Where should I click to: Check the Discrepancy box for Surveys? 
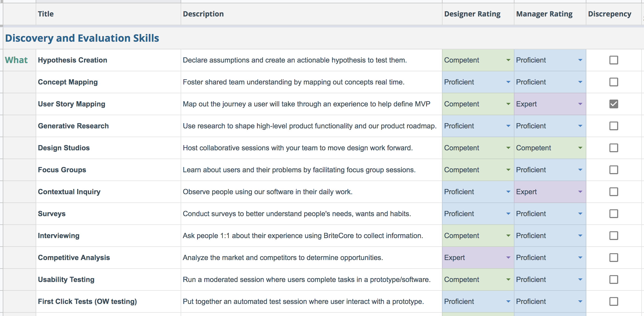614,213
